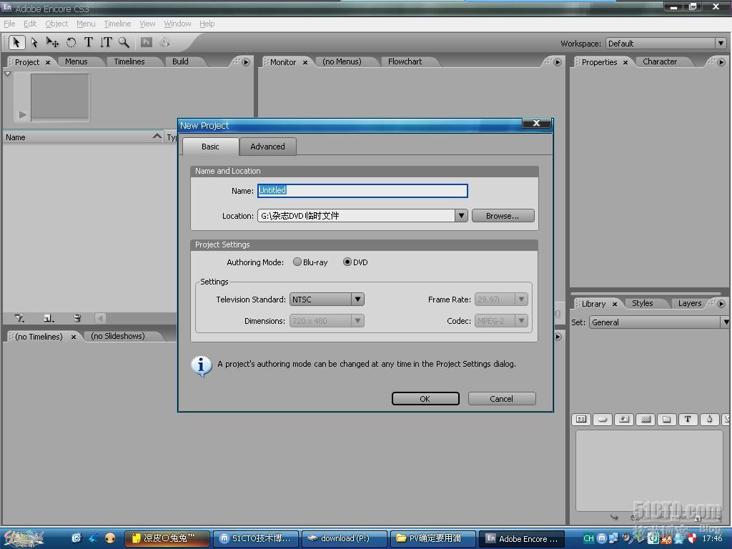Open the Window menu
The image size is (732, 549).
click(177, 24)
